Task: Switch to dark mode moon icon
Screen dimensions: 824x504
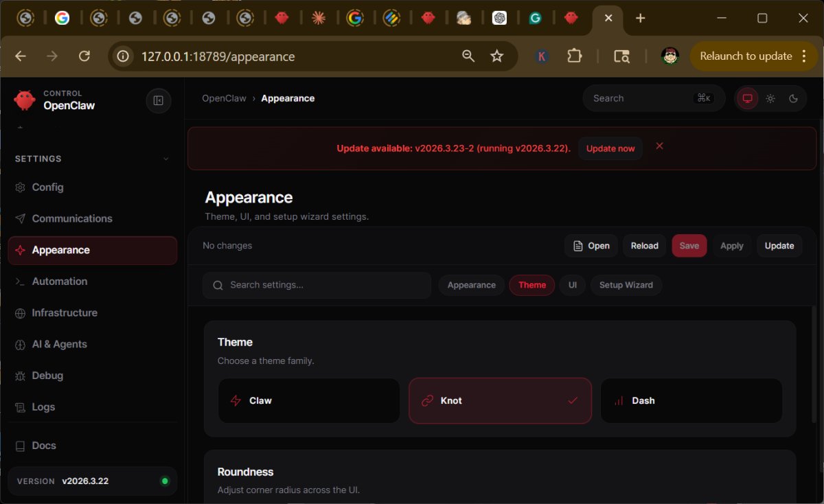Action: (x=793, y=98)
